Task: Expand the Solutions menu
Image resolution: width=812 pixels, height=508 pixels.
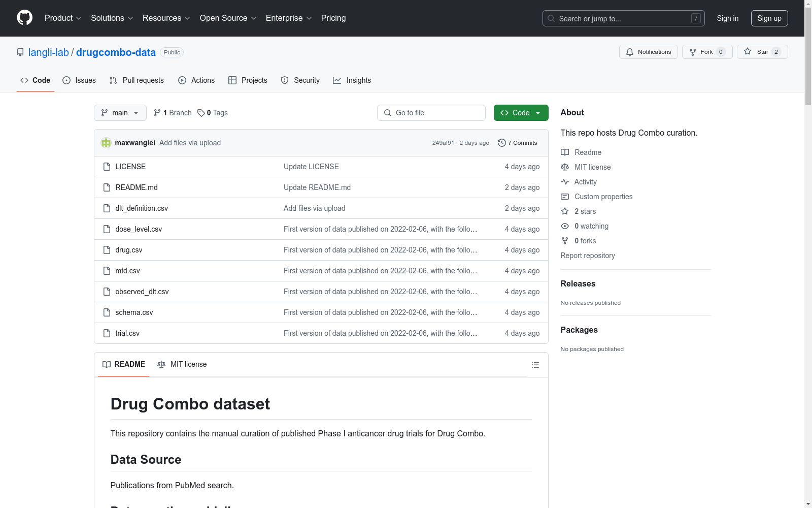Action: pos(112,18)
